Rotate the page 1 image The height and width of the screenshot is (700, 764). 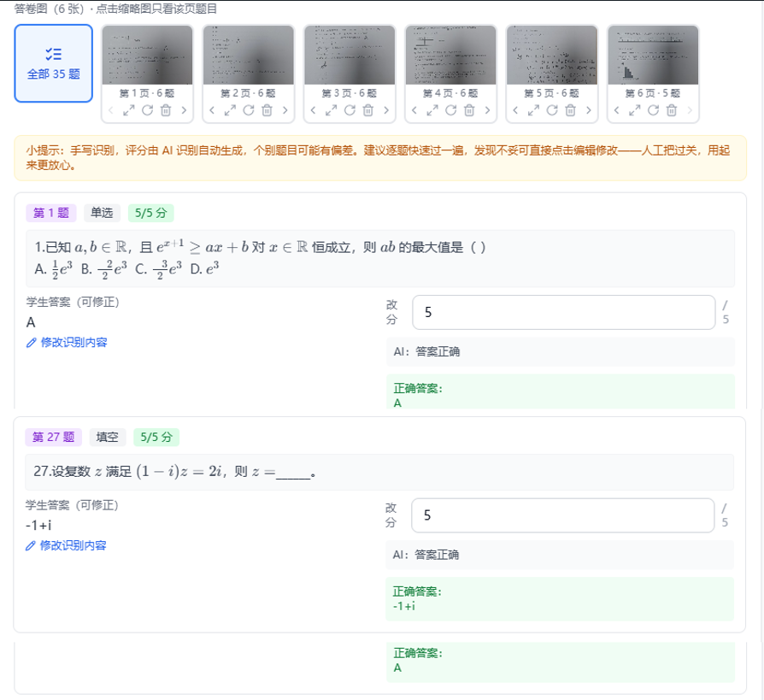point(147,110)
